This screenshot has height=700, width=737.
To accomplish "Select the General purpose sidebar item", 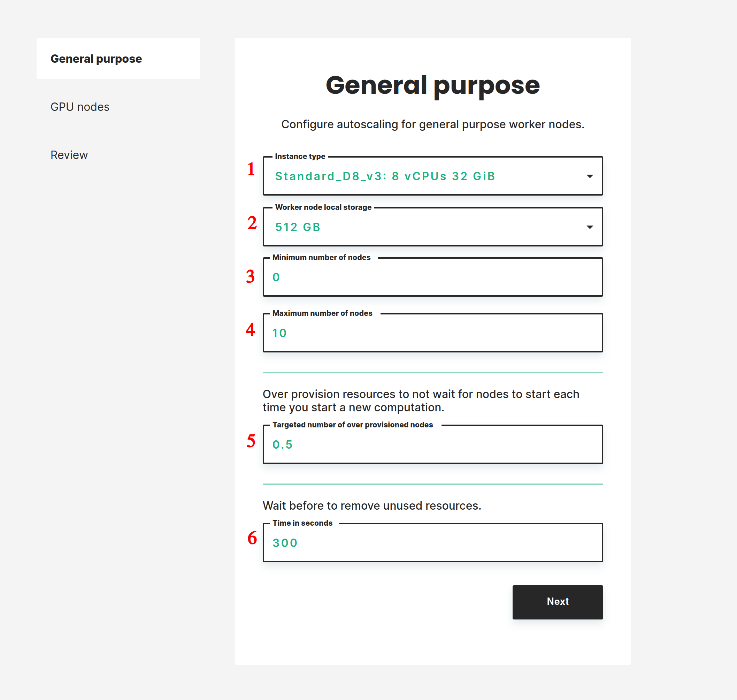I will [x=96, y=59].
